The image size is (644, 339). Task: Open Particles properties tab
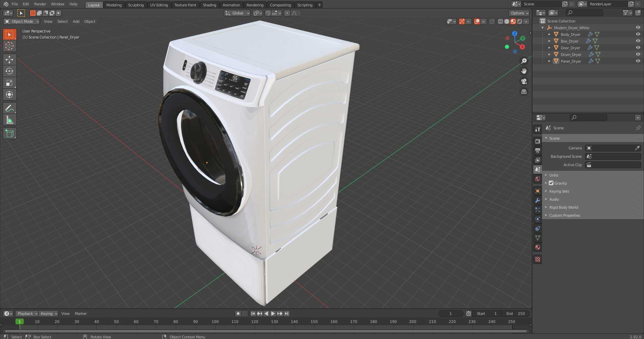(538, 210)
